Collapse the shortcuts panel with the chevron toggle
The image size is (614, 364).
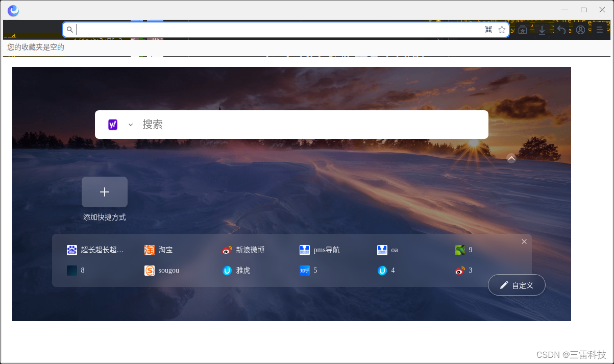click(x=511, y=158)
